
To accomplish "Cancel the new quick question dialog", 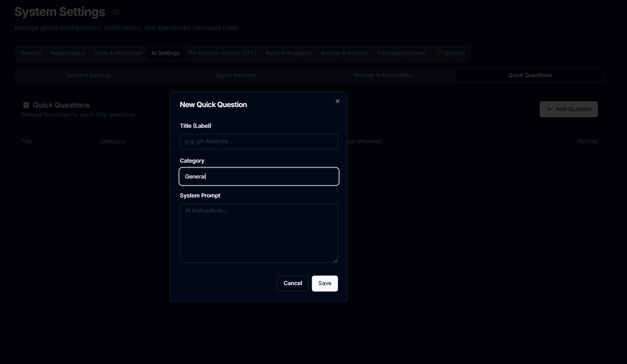I will [293, 283].
